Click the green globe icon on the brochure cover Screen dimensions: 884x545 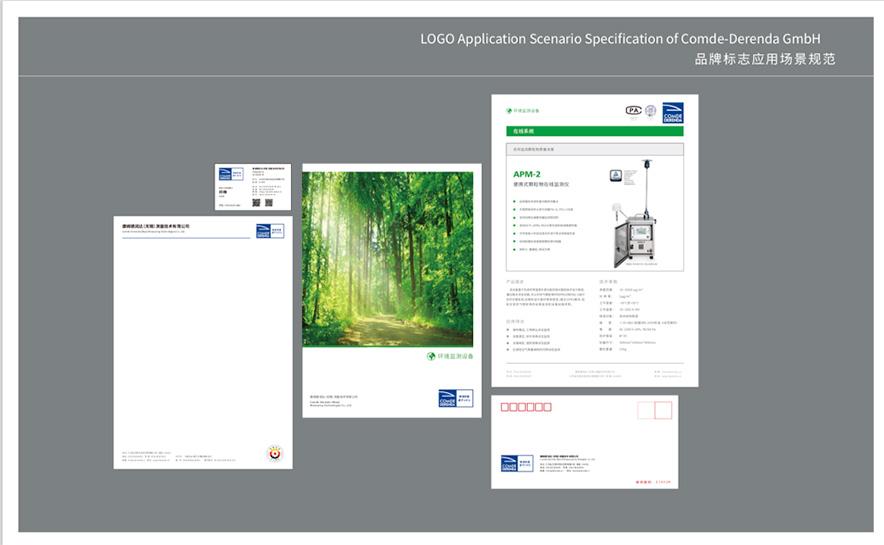(x=431, y=356)
